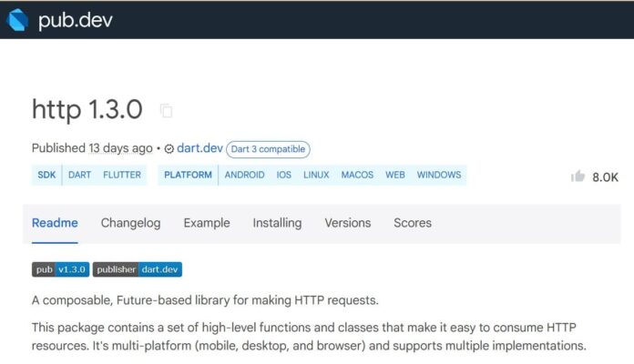634x364 pixels.
Task: Click the thumbs-up like icon
Action: 578,177
